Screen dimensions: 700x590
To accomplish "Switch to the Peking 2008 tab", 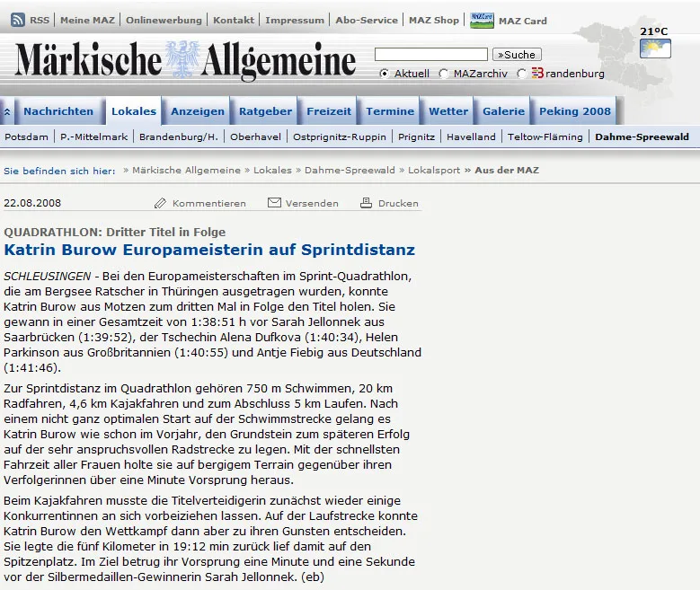I will 575,111.
